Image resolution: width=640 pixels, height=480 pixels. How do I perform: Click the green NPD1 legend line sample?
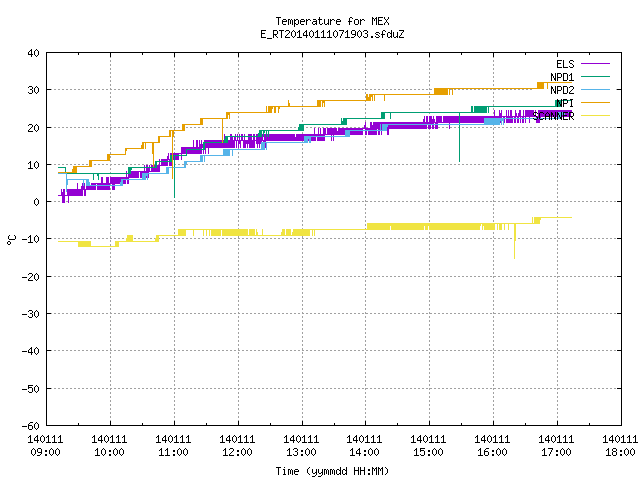595,76
